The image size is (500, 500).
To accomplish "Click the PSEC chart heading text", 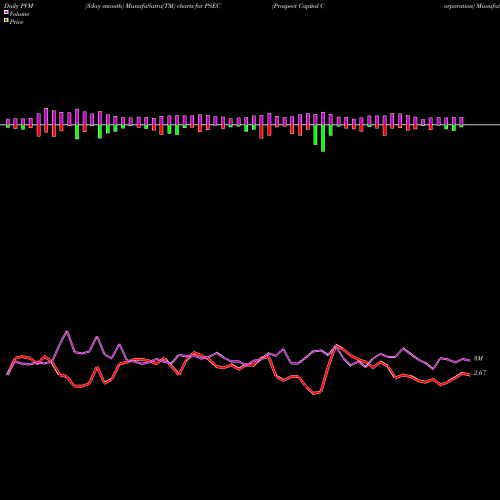I will click(x=153, y=6).
